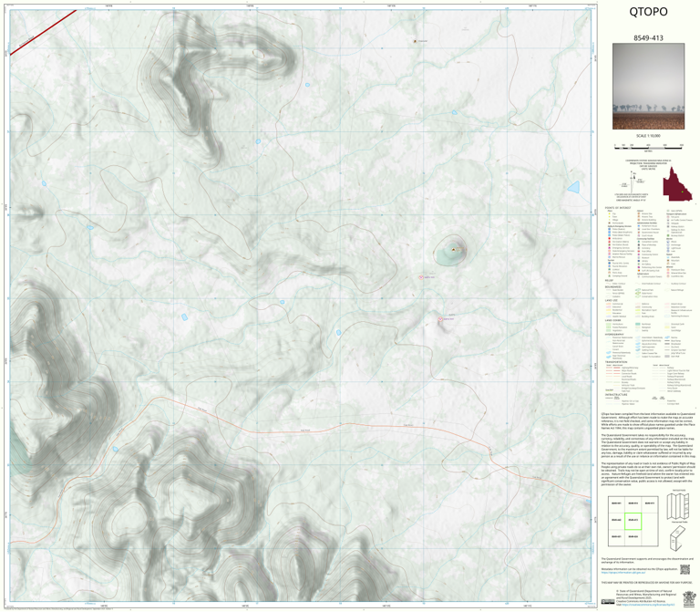
Task: Click the homestead marker near map top
Action: [416, 41]
